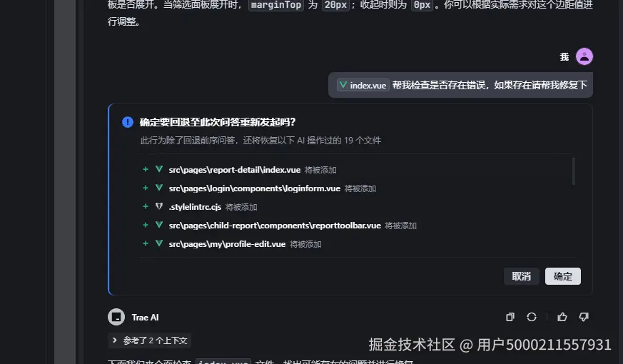Click the plus marker before loginform.vue
This screenshot has height=364, width=623.
146,188
